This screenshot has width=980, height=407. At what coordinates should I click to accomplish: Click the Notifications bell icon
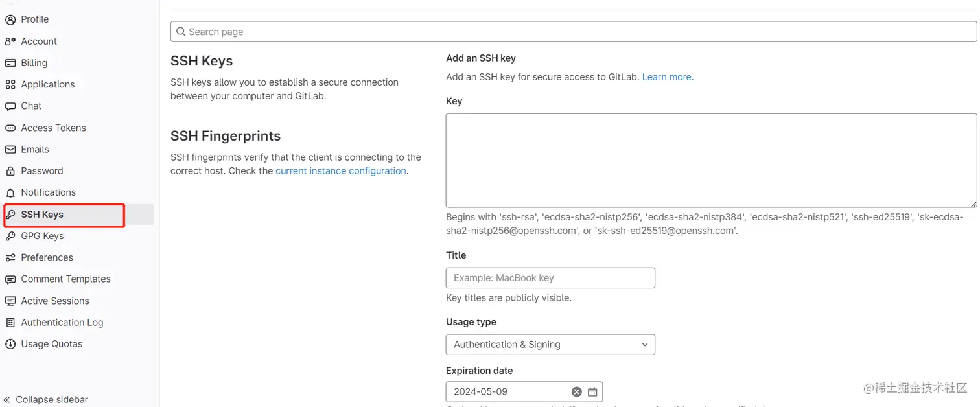(10, 192)
